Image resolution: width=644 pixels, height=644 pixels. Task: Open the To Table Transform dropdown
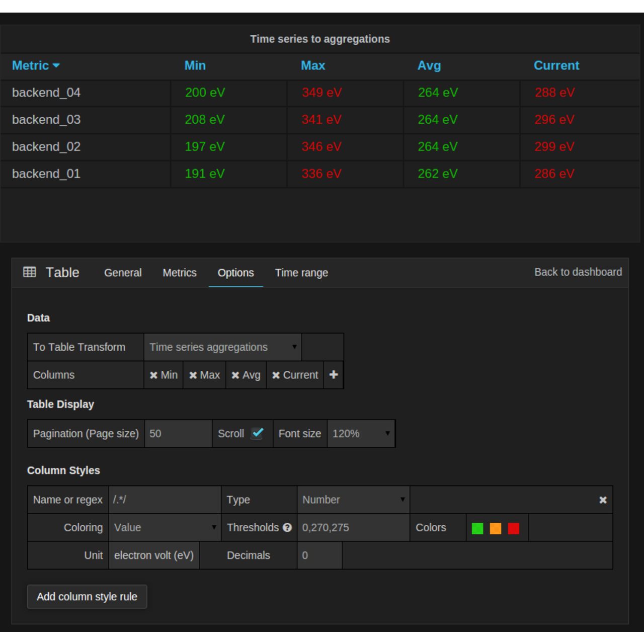point(222,347)
